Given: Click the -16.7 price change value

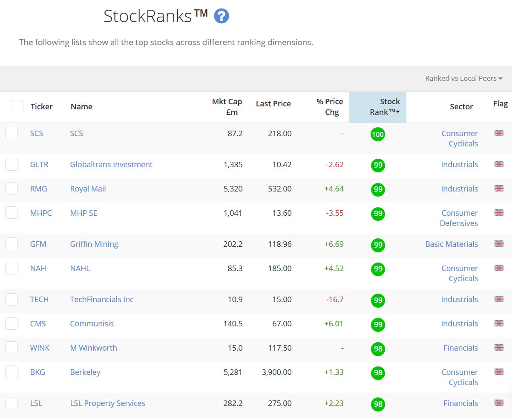Looking at the screenshot, I should 335,299.
